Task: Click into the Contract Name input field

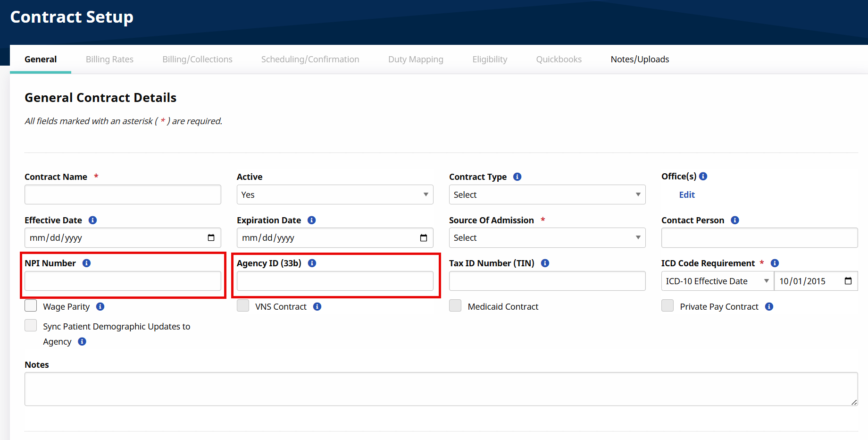Action: coord(123,195)
